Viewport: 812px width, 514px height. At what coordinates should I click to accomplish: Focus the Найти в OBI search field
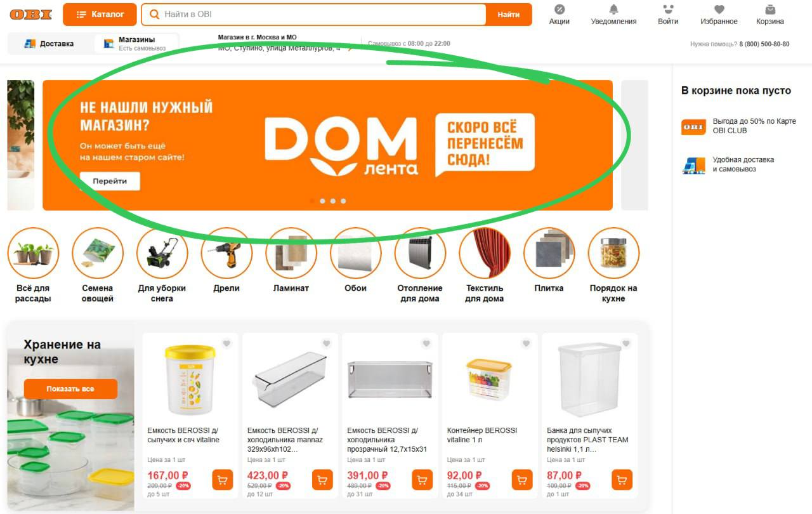pyautogui.click(x=324, y=15)
